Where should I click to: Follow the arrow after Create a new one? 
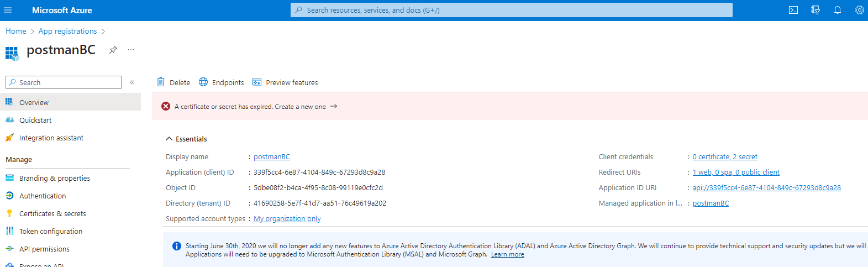[334, 106]
